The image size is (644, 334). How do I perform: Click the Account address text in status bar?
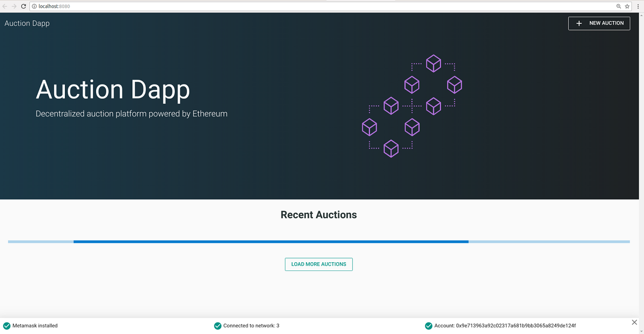506,326
